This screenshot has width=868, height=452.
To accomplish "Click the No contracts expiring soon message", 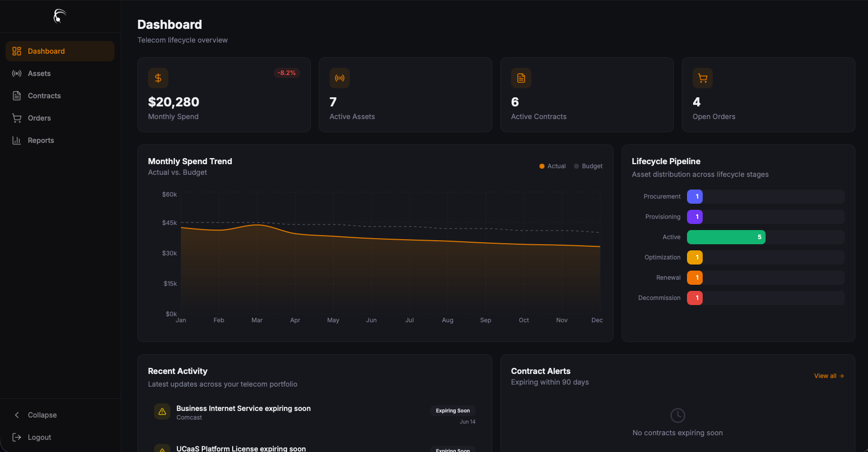I will coord(678,433).
